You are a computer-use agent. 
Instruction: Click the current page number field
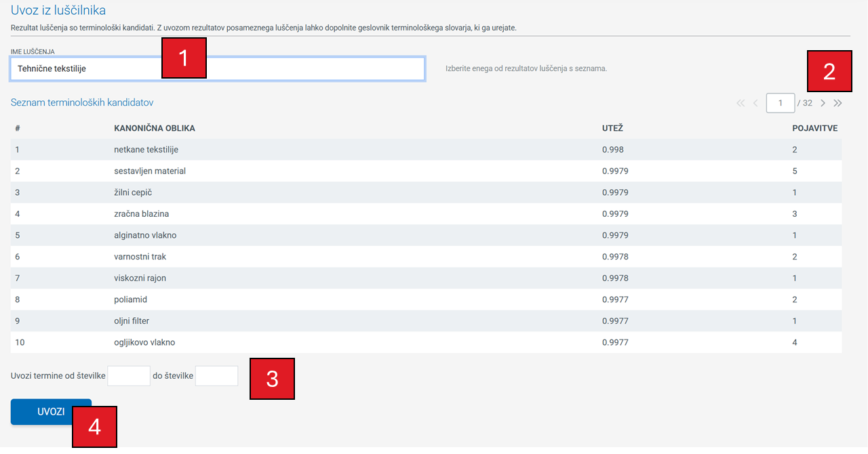pos(780,104)
